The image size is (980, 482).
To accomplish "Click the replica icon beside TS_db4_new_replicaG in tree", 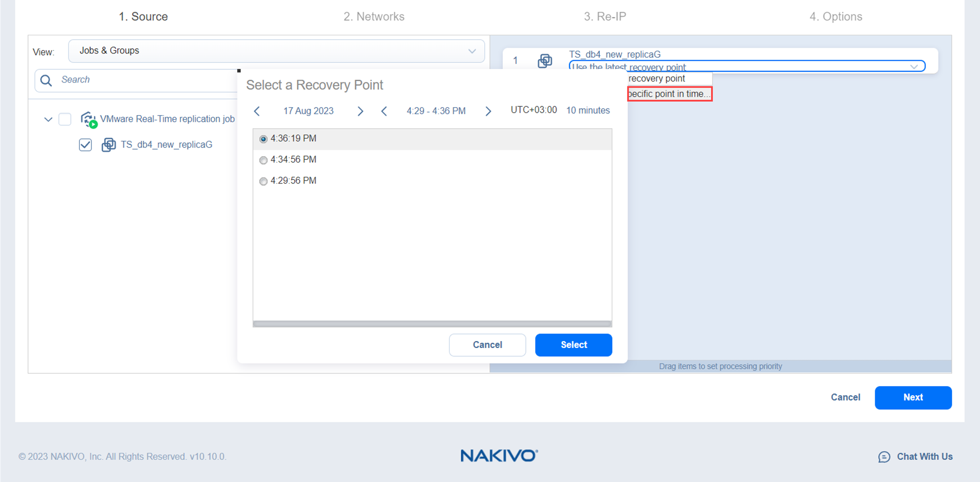I will tap(109, 145).
